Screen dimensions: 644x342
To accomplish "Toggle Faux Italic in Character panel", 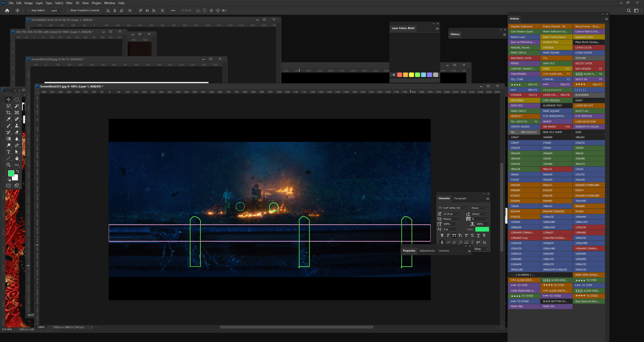I will click(448, 235).
